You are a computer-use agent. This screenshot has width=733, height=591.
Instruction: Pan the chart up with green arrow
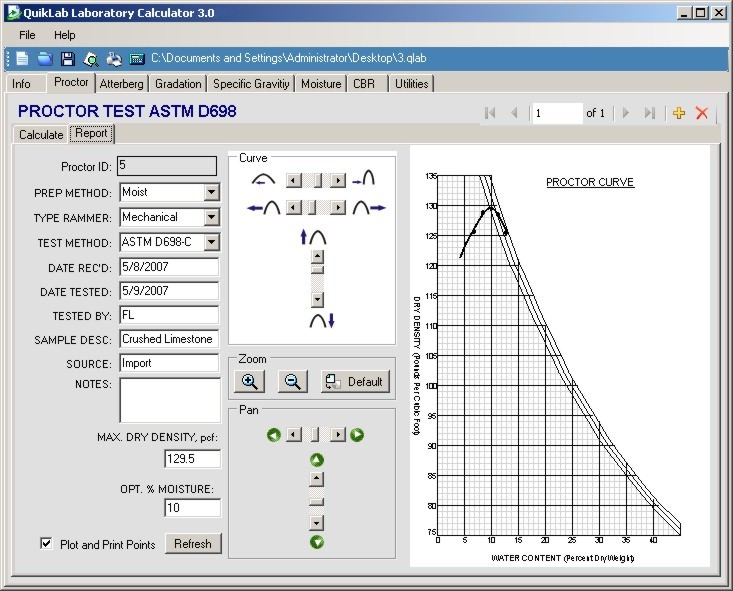pyautogui.click(x=316, y=460)
